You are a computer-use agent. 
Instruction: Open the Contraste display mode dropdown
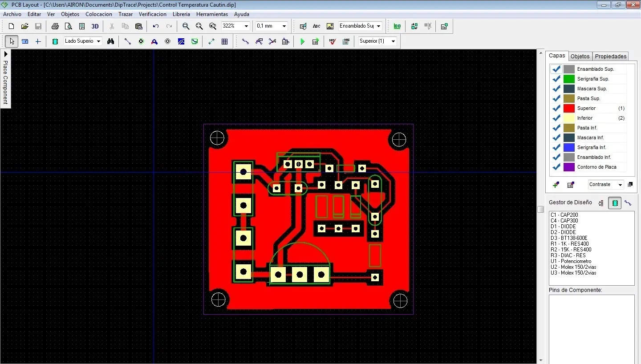click(620, 185)
